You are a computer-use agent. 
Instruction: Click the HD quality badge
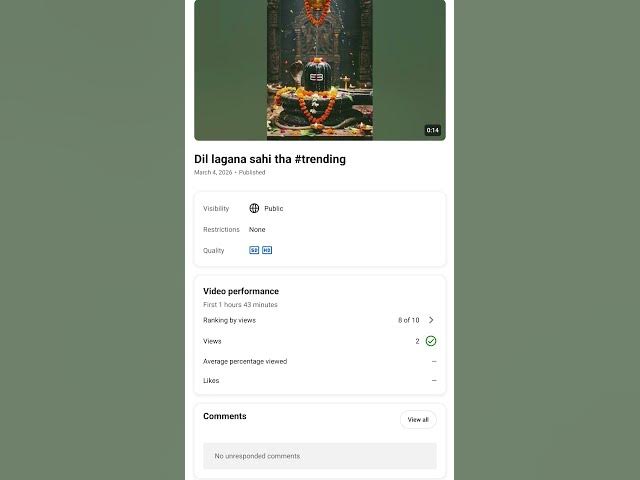point(267,250)
